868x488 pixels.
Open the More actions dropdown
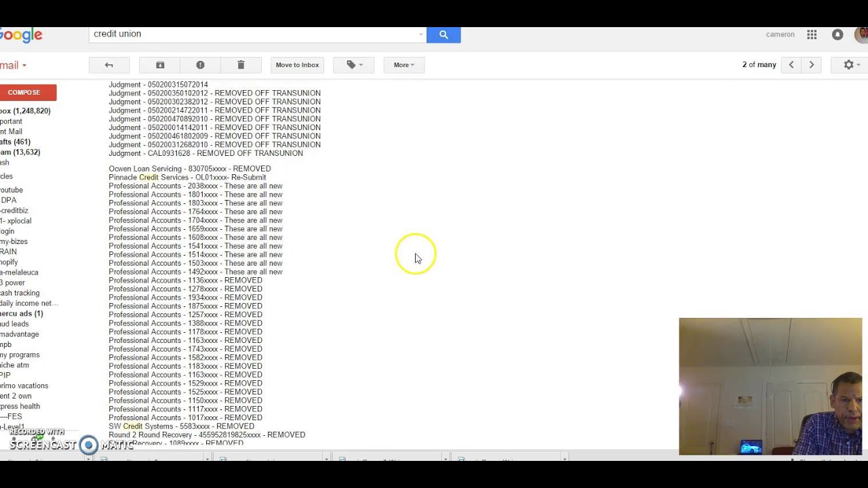click(403, 65)
